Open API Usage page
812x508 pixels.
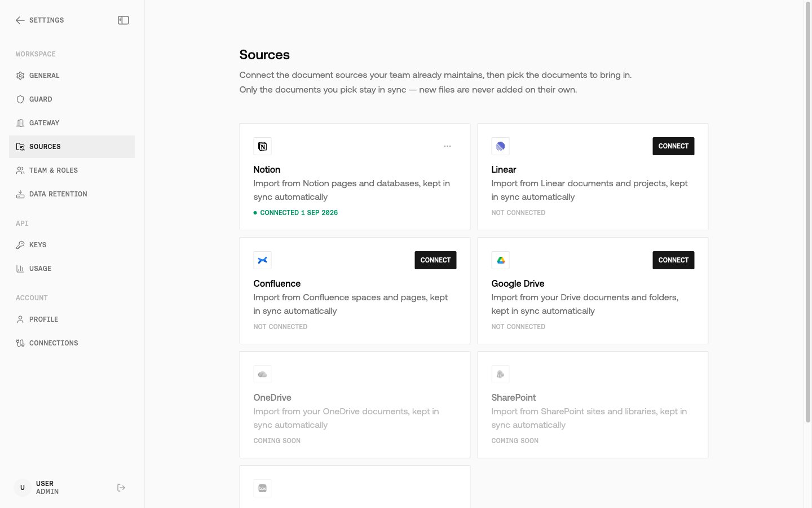pos(72,269)
